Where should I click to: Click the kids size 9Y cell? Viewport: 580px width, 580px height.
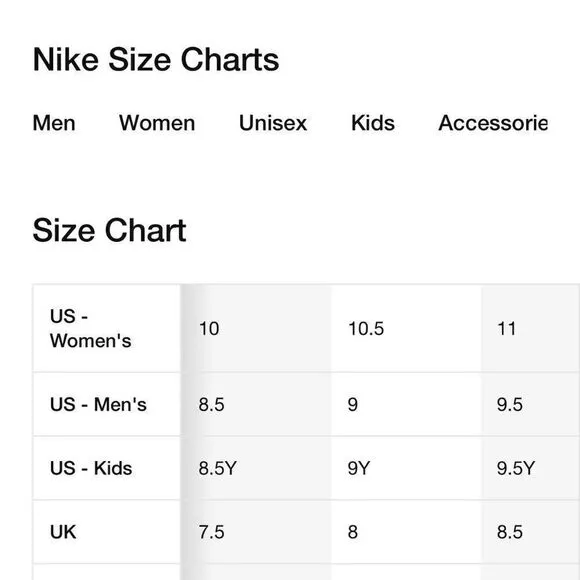pyautogui.click(x=406, y=468)
